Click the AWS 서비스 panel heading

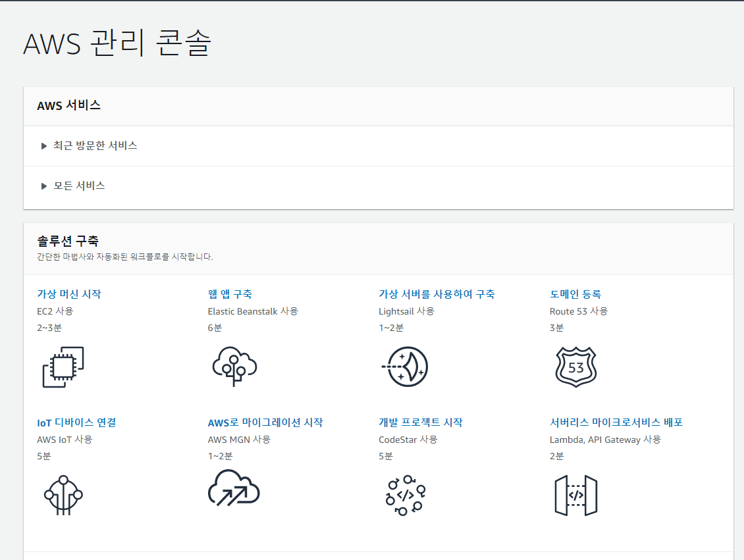pyautogui.click(x=68, y=105)
